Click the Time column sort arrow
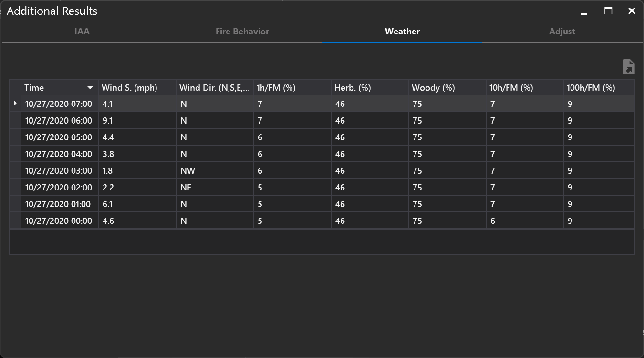The width and height of the screenshot is (644, 358). click(90, 88)
